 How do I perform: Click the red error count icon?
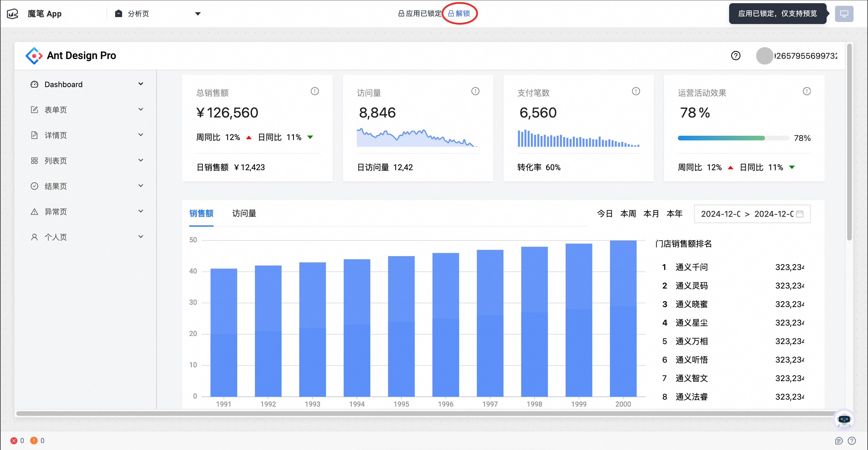pyautogui.click(x=14, y=440)
